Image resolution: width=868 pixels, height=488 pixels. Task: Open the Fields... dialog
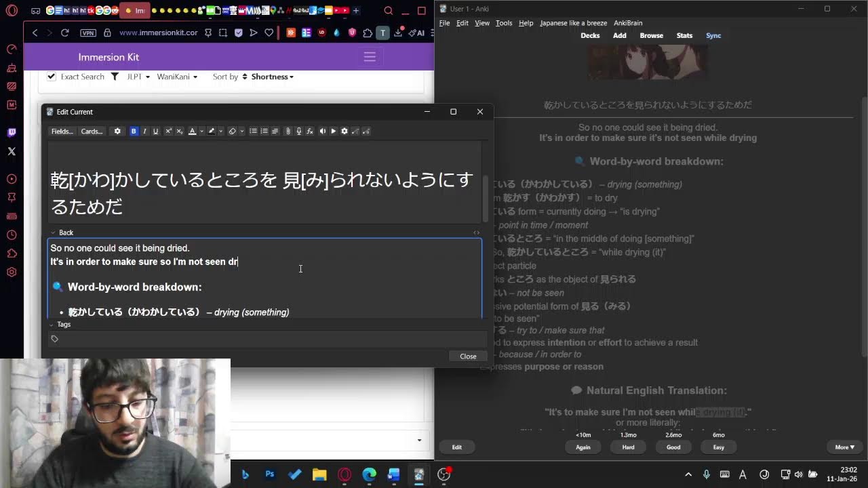pyautogui.click(x=62, y=131)
